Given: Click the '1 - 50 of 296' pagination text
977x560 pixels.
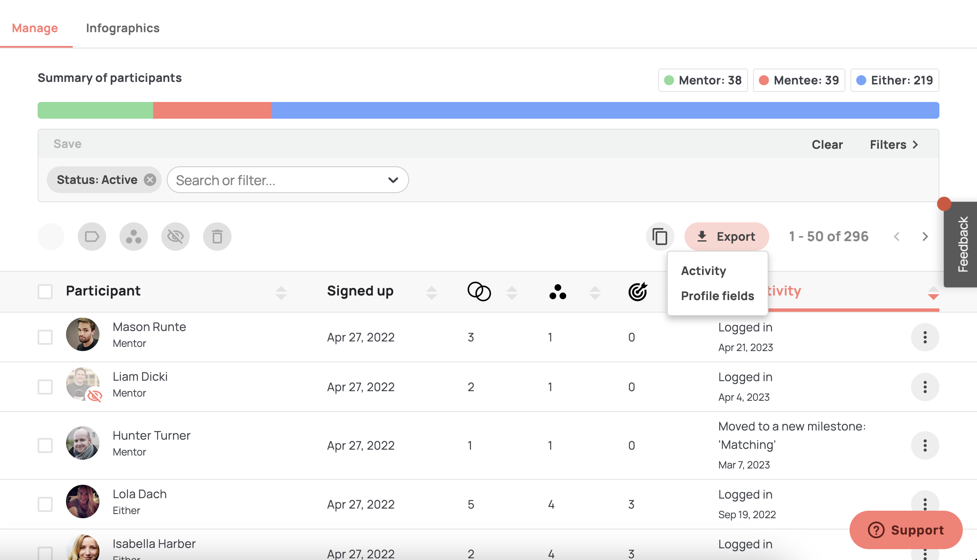Looking at the screenshot, I should 829,237.
